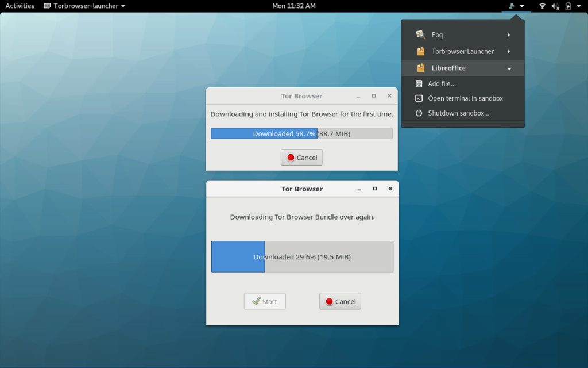Open the clock showing Mon 11:32 AM

[x=293, y=6]
